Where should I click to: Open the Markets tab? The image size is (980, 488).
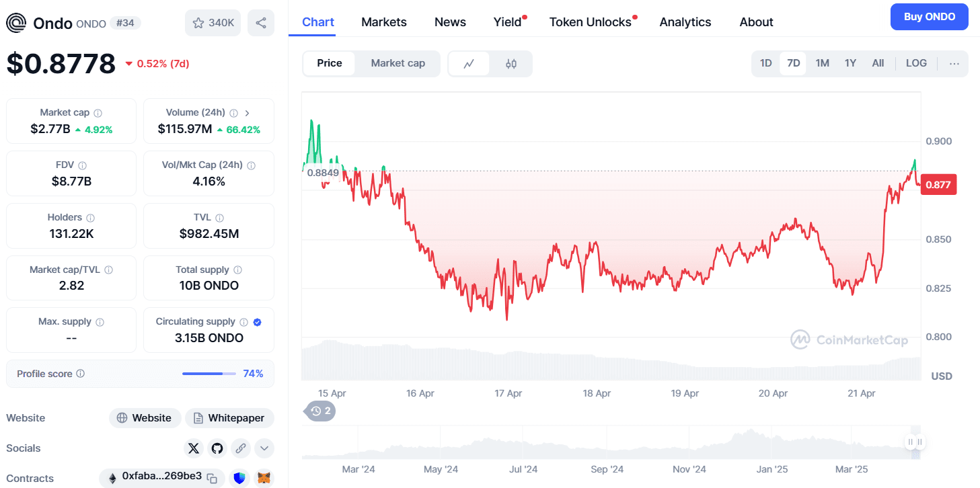[x=384, y=22]
